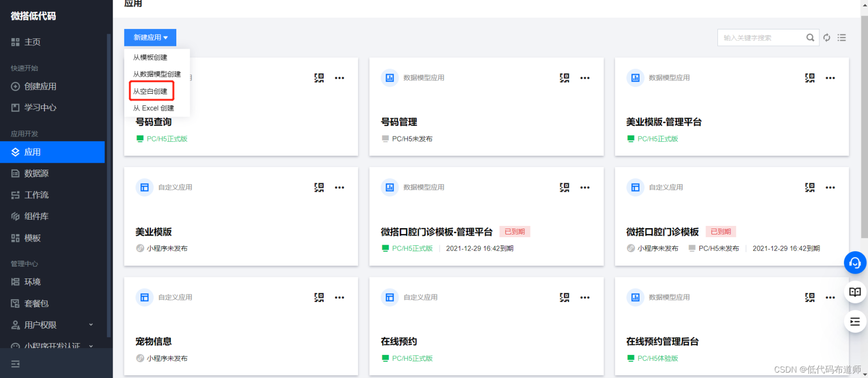
Task: Click the customer support headset icon
Action: [x=855, y=263]
